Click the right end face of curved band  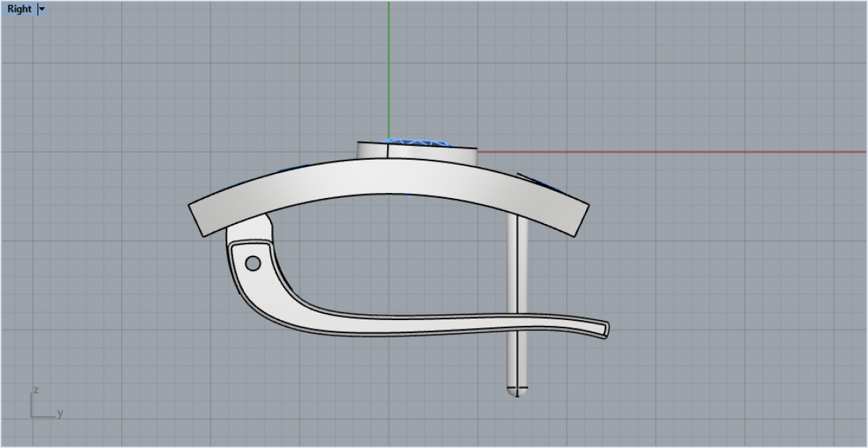(582, 218)
